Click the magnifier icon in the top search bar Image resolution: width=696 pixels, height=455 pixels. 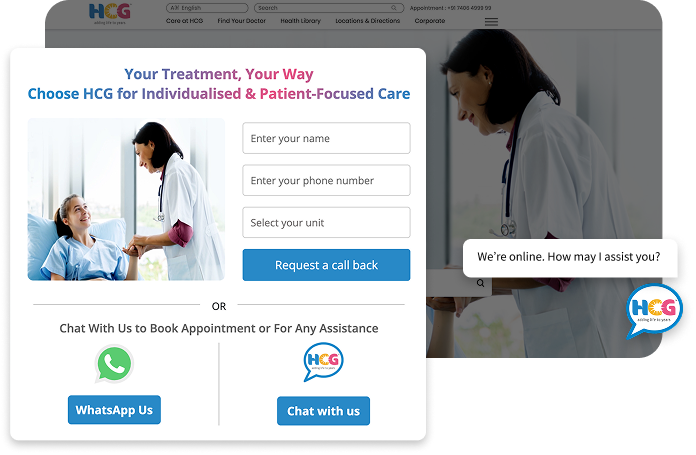(394, 8)
